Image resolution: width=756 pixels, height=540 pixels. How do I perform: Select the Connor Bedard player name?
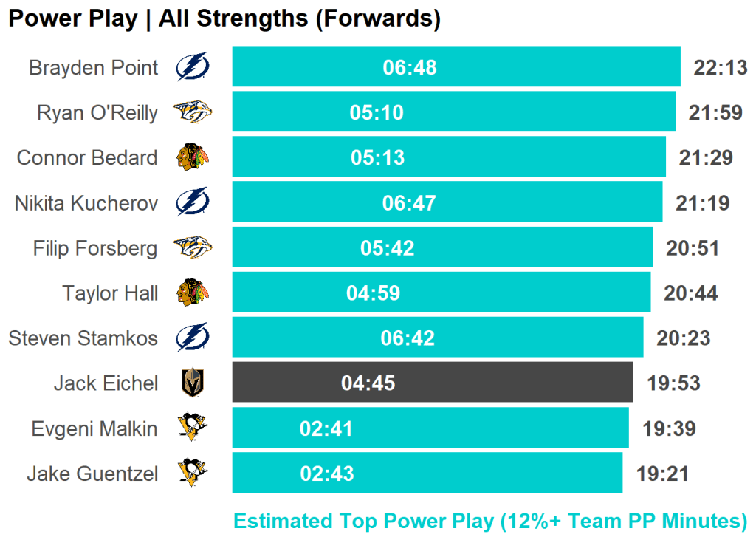click(x=87, y=158)
